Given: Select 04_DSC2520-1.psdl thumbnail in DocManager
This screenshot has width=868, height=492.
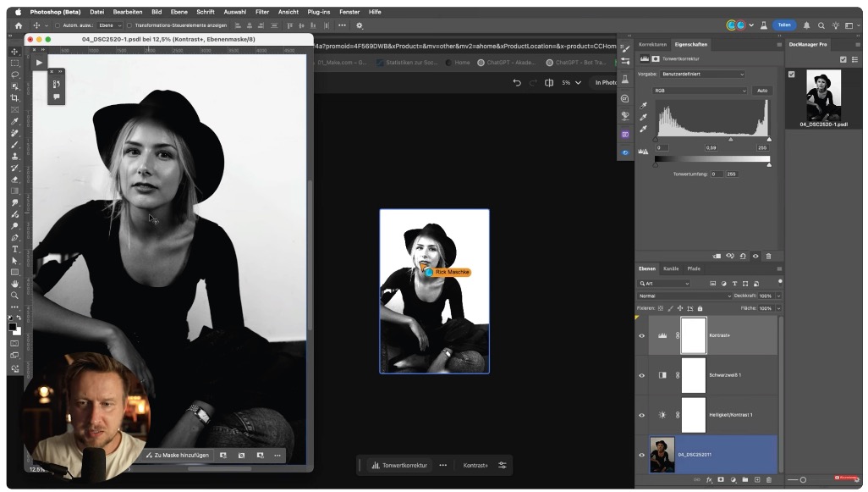Looking at the screenshot, I should (823, 94).
